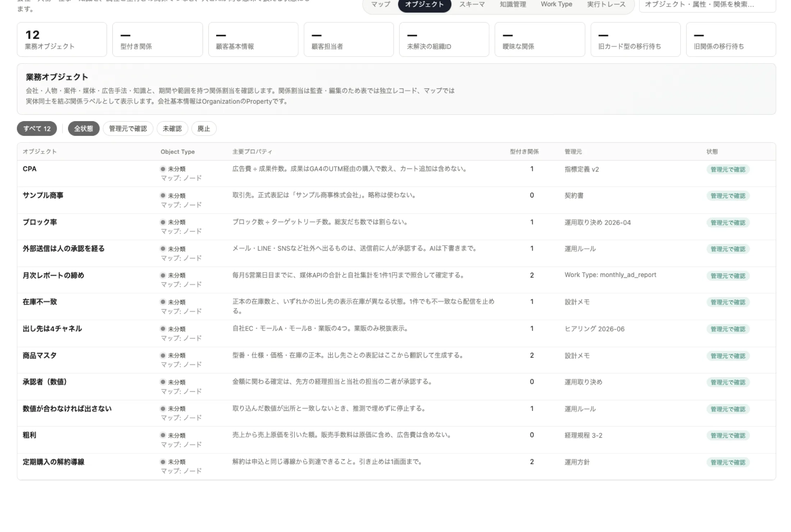The height and width of the screenshot is (532, 791).
Task: Click the 型付き関係 summary card
Action: (x=157, y=40)
